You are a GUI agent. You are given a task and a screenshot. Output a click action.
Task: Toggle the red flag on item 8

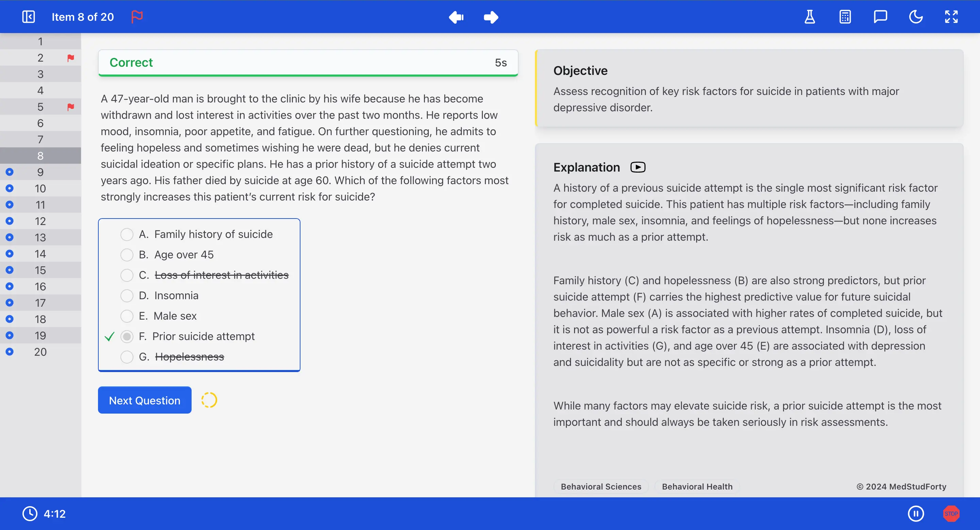tap(137, 17)
